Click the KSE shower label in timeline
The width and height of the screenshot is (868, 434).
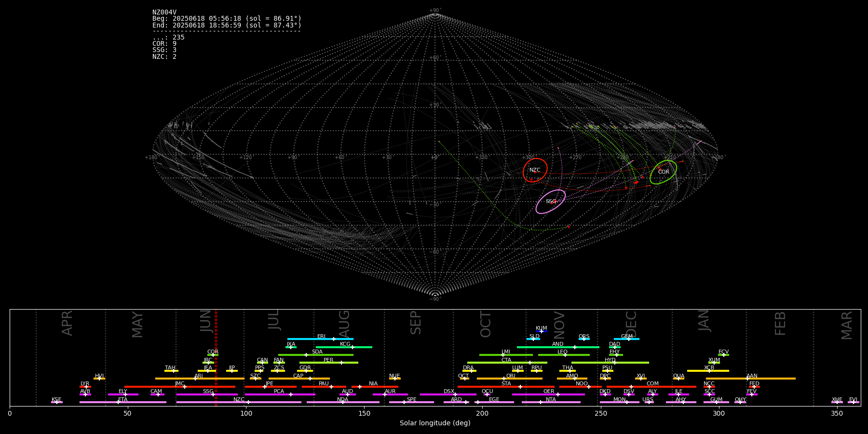click(56, 400)
